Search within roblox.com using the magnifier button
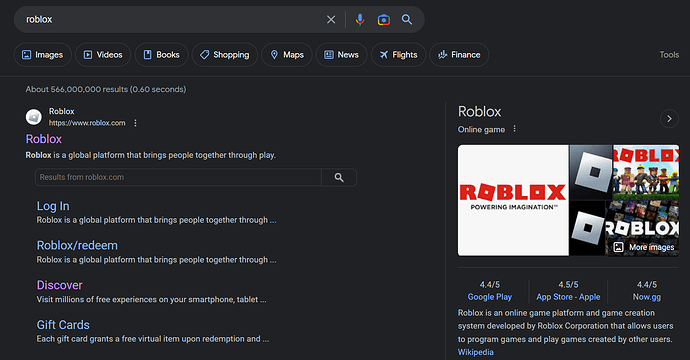Screen dimensions: 690x360 pos(339,177)
